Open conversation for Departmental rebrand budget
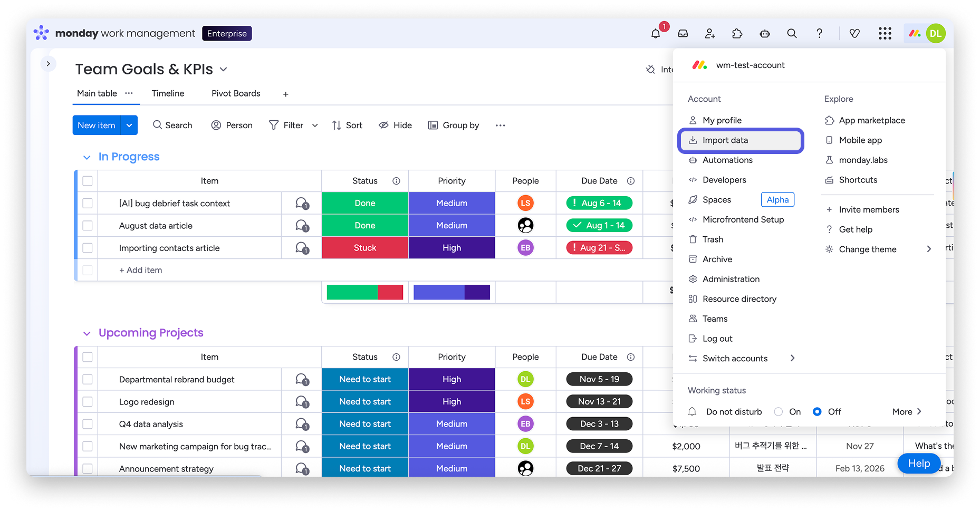This screenshot has width=980, height=511. (x=302, y=380)
